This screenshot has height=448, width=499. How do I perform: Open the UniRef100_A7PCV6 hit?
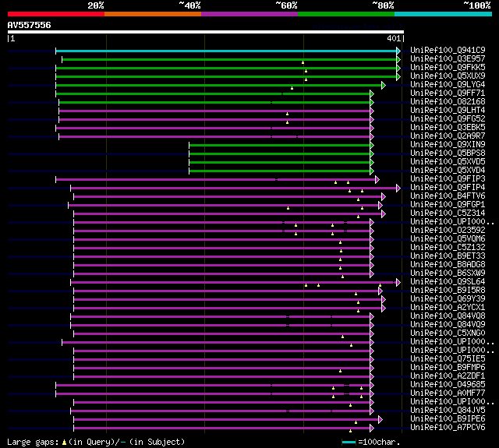448,428
